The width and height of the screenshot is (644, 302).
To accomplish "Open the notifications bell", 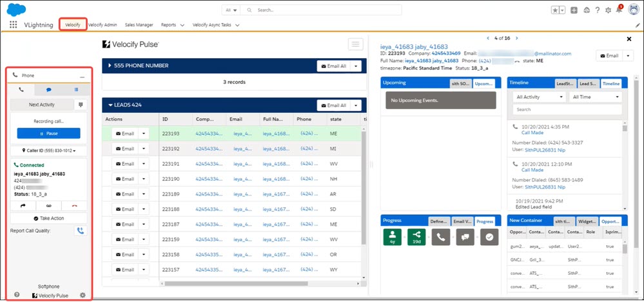I will 619,10.
